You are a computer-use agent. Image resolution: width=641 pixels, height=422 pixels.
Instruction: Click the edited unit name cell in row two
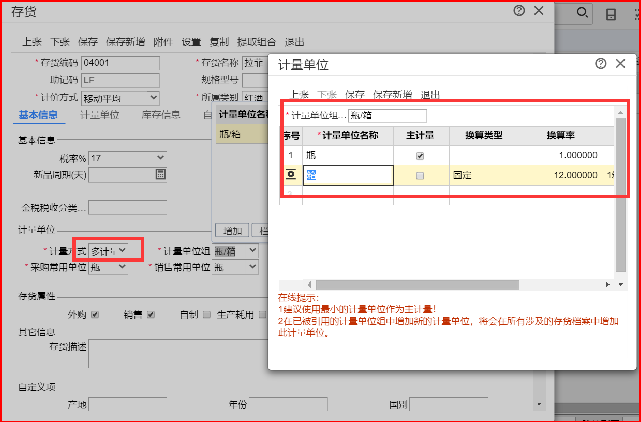[348, 175]
